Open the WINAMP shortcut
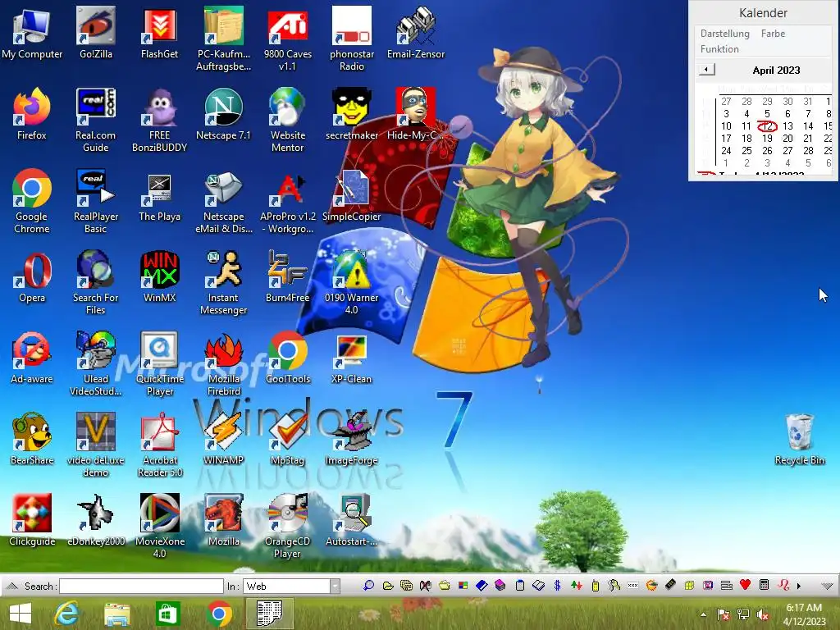 [223, 440]
